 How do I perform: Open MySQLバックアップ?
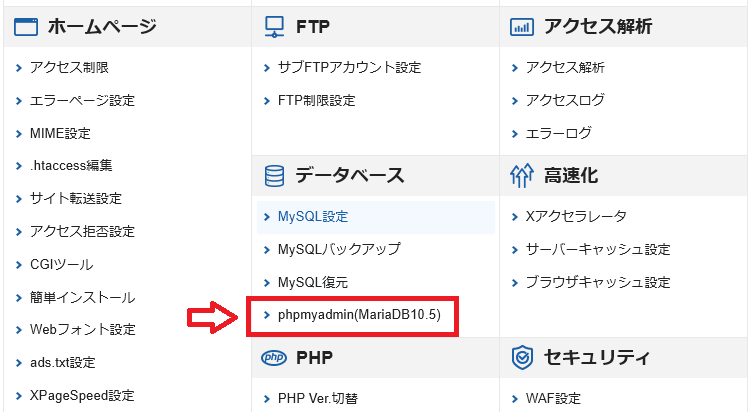coord(339,249)
